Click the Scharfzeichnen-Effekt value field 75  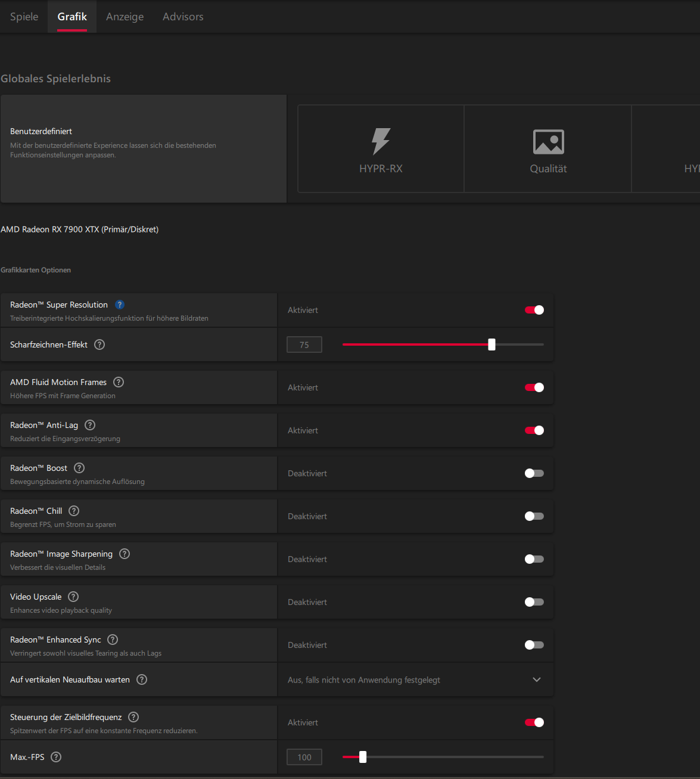tap(304, 345)
